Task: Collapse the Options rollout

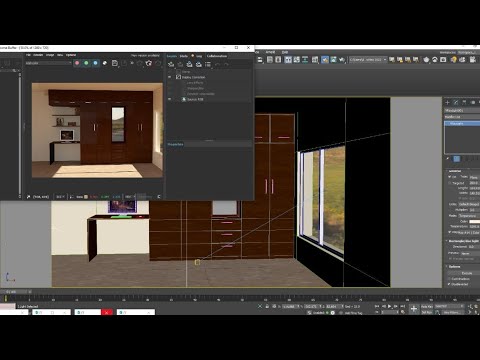Action: 454,267
